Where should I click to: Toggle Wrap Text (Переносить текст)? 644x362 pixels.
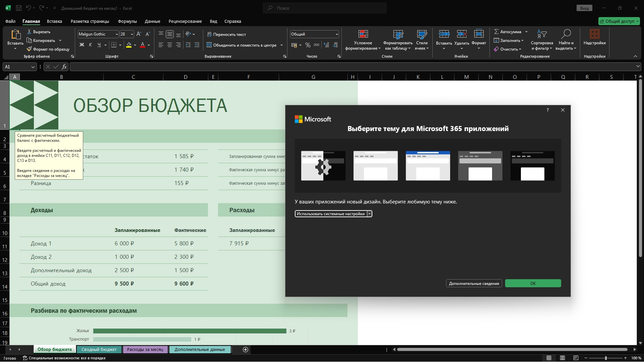(x=227, y=35)
